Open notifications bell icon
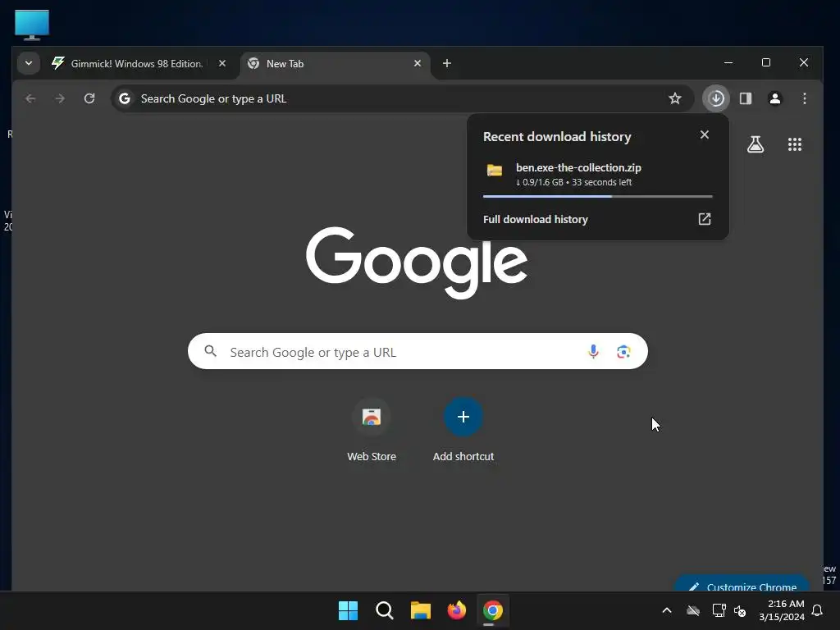 click(x=818, y=610)
